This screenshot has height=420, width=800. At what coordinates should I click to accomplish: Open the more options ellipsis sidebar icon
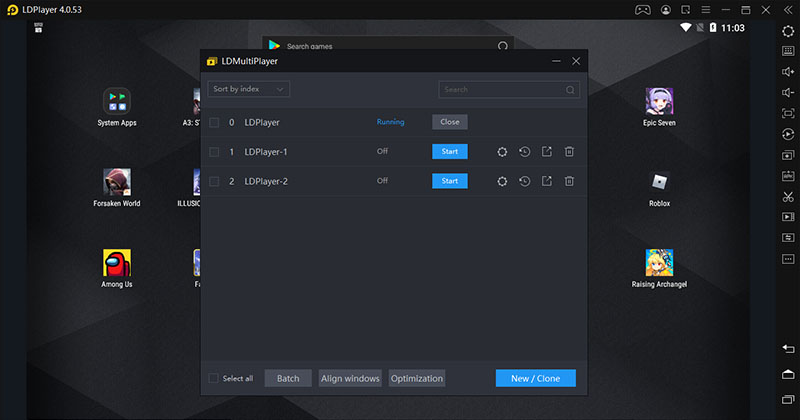(x=788, y=259)
